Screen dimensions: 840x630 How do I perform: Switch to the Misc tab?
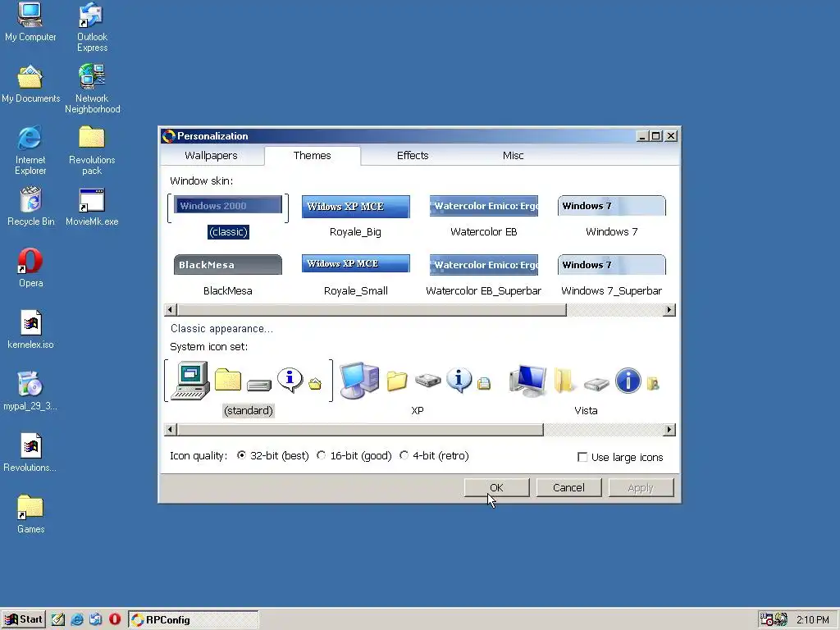pyautogui.click(x=514, y=155)
